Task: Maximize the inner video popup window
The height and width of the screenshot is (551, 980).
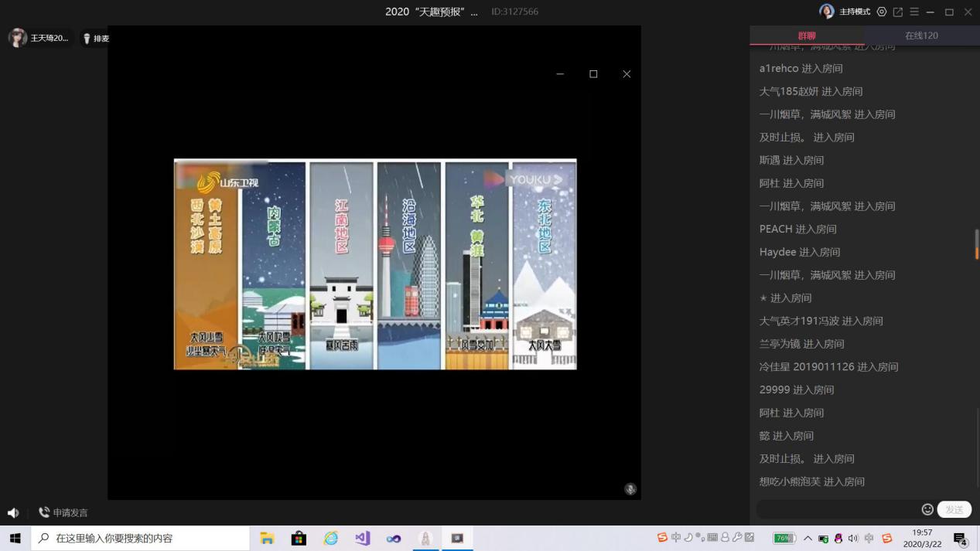Action: tap(593, 74)
